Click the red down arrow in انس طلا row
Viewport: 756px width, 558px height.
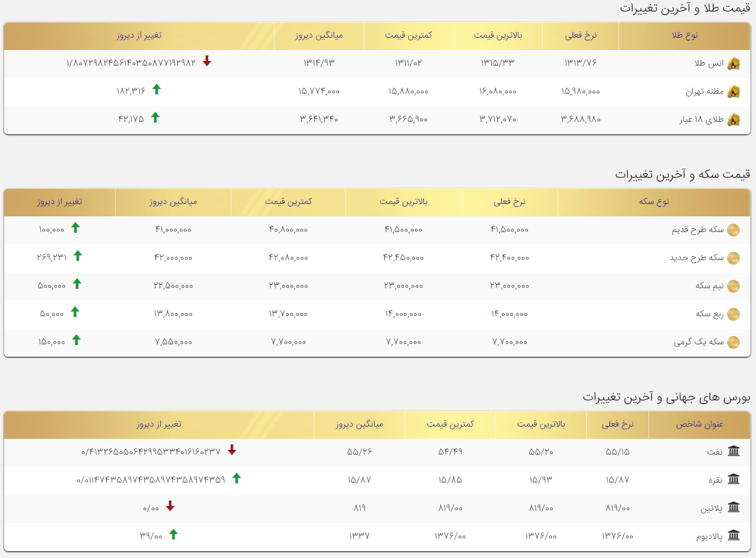coord(207,61)
